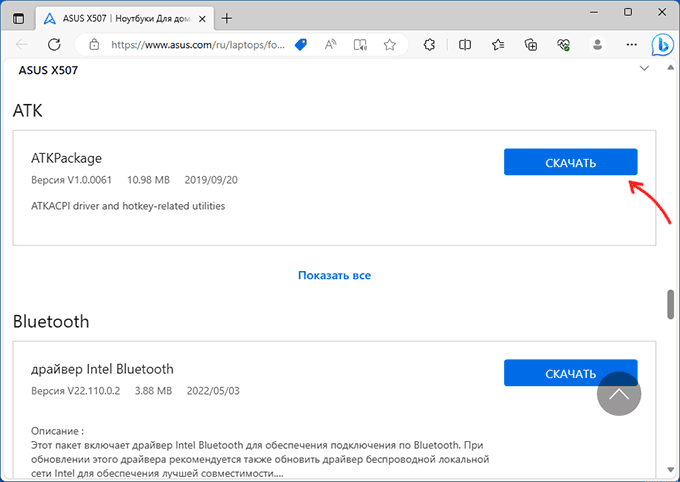Open the Extensions puzzle icon
Screen dimensions: 680x482
tap(429, 44)
